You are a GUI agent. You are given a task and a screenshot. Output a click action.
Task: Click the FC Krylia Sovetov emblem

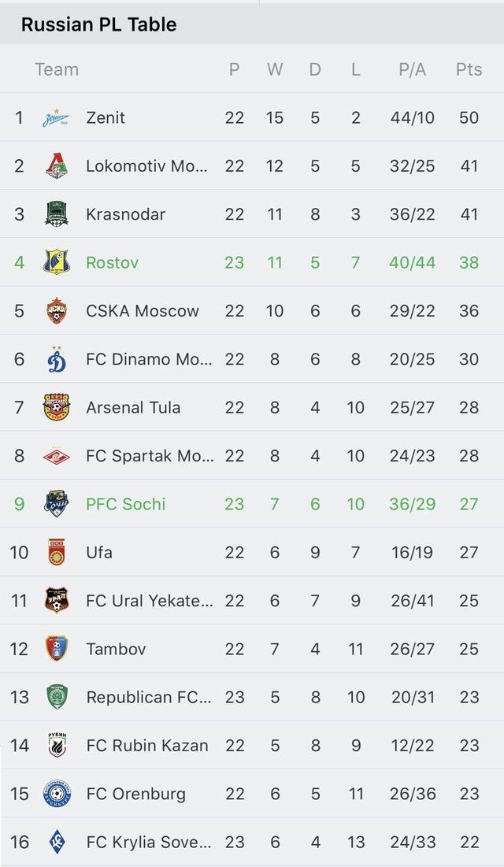click(x=56, y=842)
